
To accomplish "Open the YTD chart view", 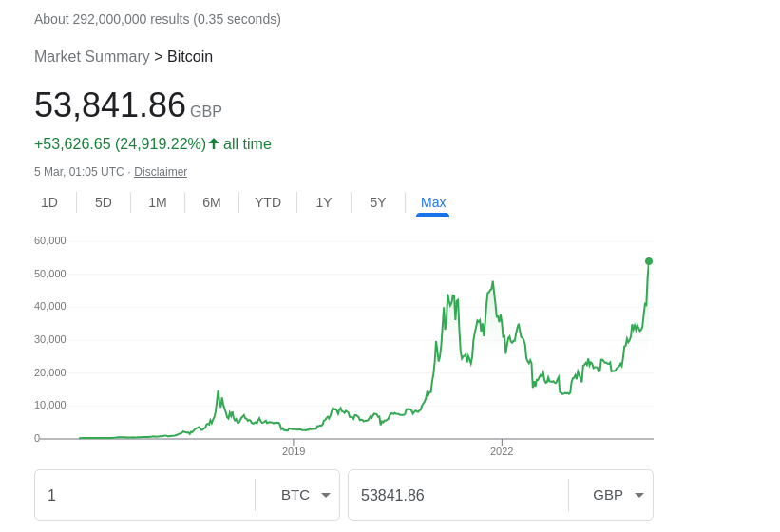I will 268,203.
